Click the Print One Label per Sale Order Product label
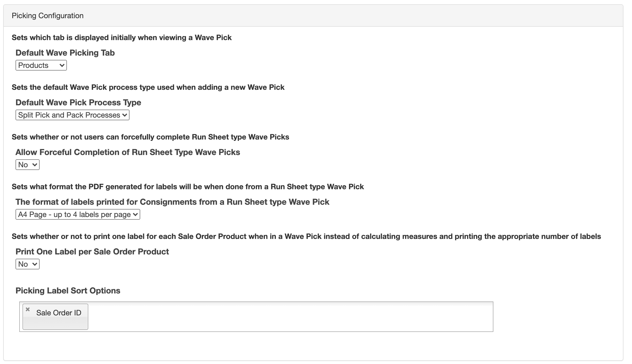The image size is (632, 364). point(92,251)
